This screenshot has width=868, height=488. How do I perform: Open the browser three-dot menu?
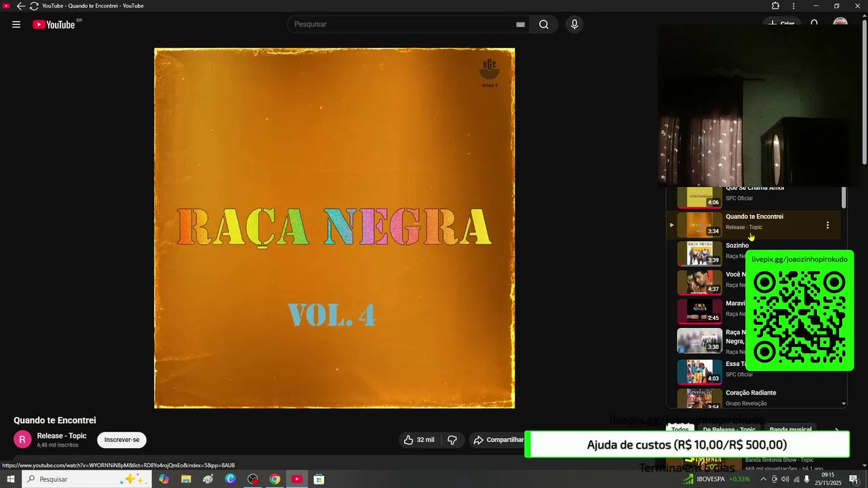[x=794, y=6]
